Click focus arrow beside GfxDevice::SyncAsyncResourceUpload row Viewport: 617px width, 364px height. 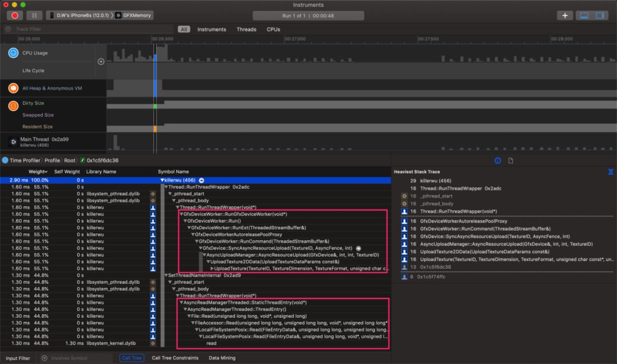358,248
